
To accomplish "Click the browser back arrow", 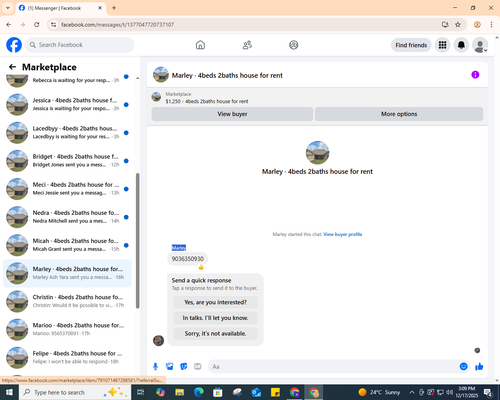I will tap(9, 25).
